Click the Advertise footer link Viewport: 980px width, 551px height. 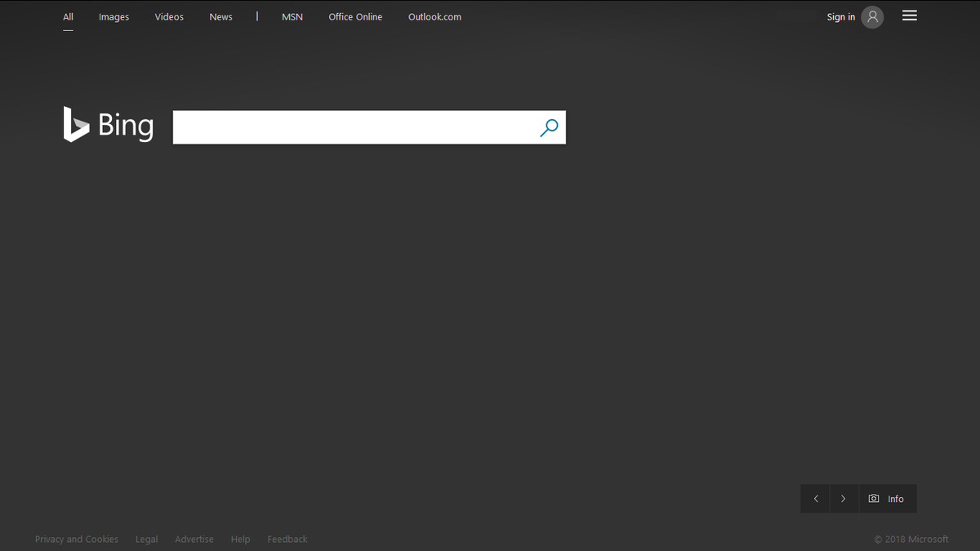coord(194,540)
